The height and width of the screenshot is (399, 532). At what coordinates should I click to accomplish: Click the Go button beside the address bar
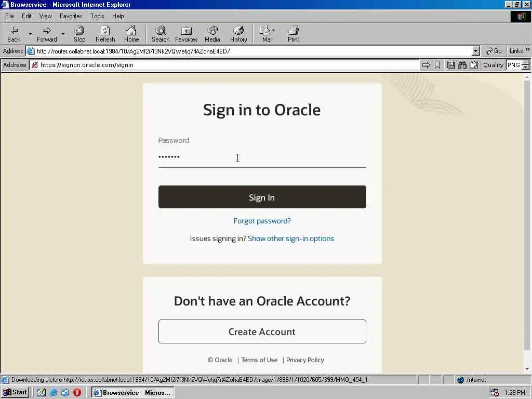tap(494, 51)
